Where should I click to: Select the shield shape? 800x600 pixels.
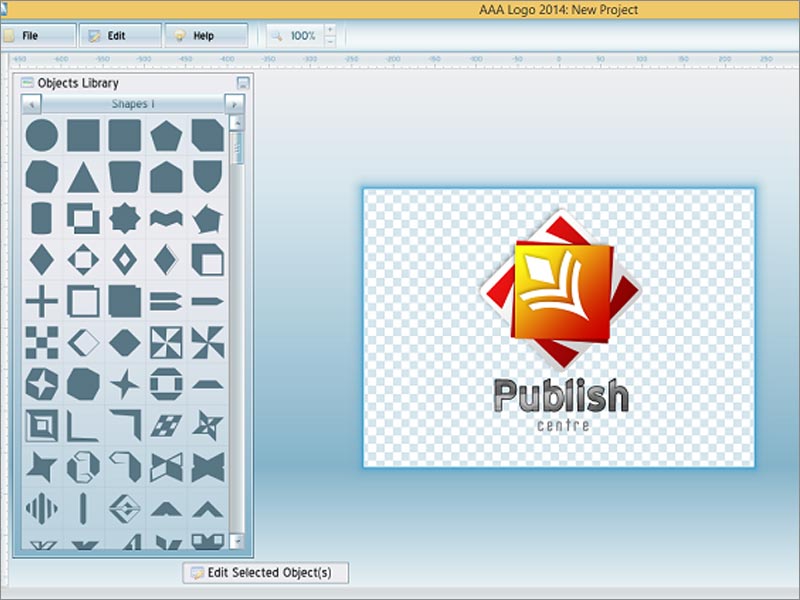(207, 176)
